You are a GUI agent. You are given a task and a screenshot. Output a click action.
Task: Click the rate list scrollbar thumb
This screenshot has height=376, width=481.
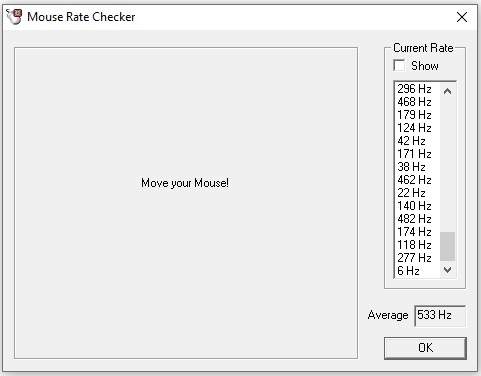click(448, 246)
